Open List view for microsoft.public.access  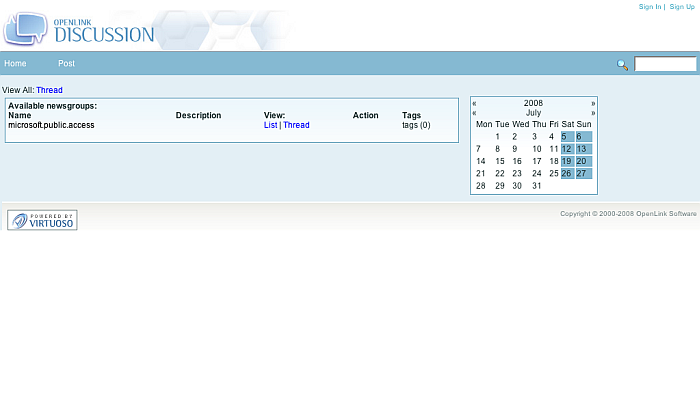[x=271, y=125]
